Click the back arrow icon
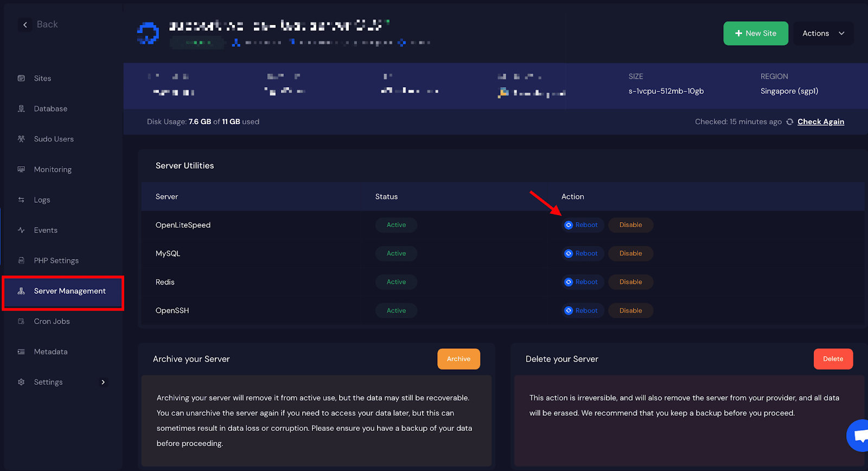Image resolution: width=868 pixels, height=471 pixels. 25,24
